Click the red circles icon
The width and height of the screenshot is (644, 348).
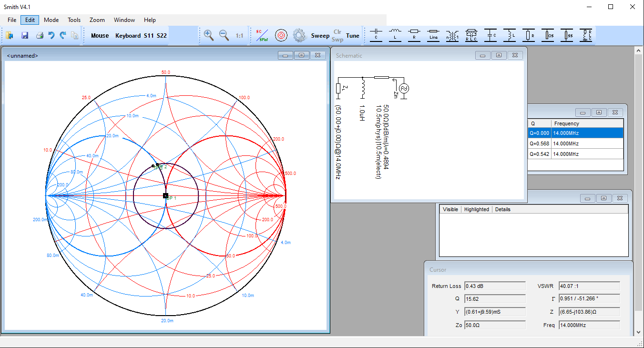click(x=281, y=35)
